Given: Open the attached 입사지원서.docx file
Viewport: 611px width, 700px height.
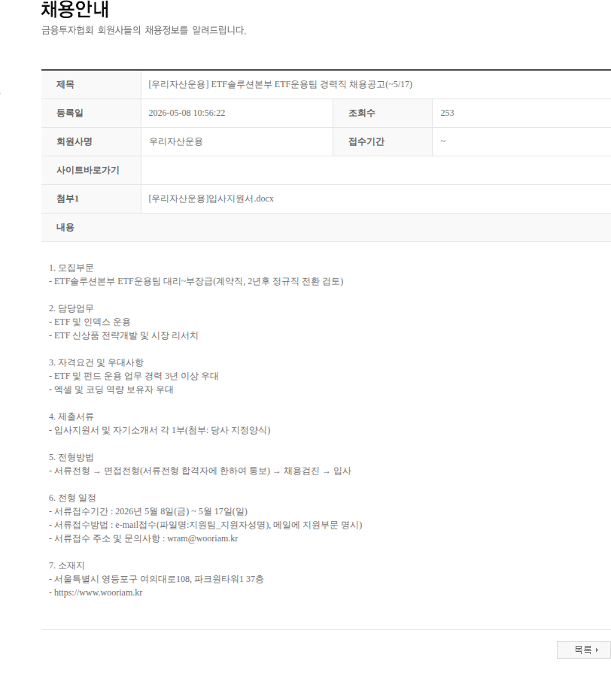Looking at the screenshot, I should [x=211, y=198].
